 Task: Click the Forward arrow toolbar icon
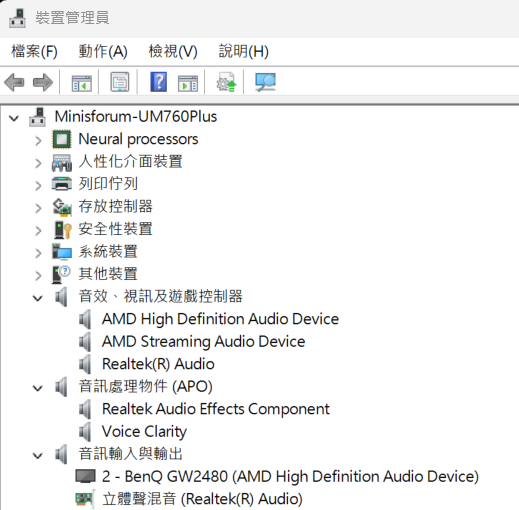tap(43, 82)
